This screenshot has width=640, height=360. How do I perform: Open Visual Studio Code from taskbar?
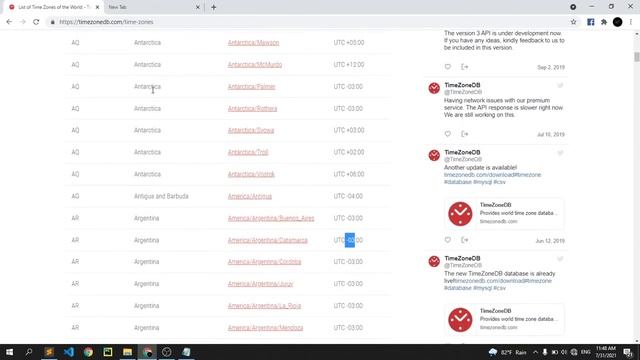(69, 352)
